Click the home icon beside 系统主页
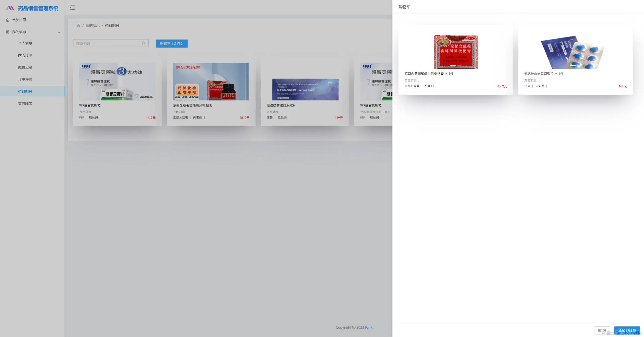The image size is (644, 337). 8,20
